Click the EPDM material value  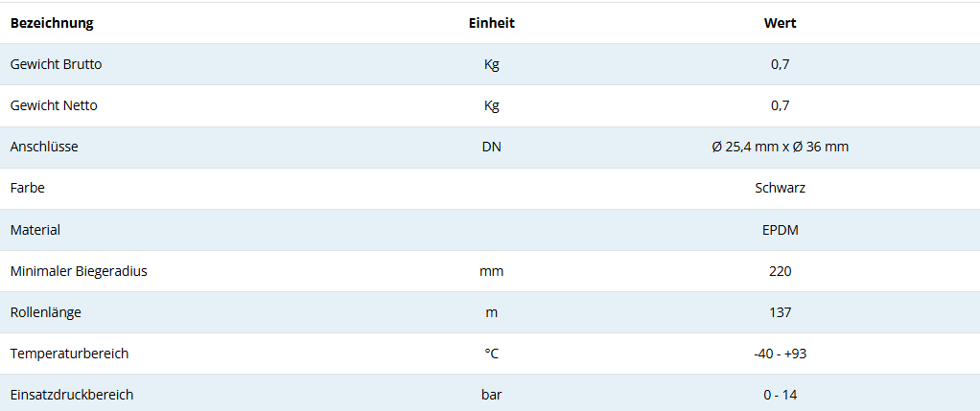coord(780,230)
